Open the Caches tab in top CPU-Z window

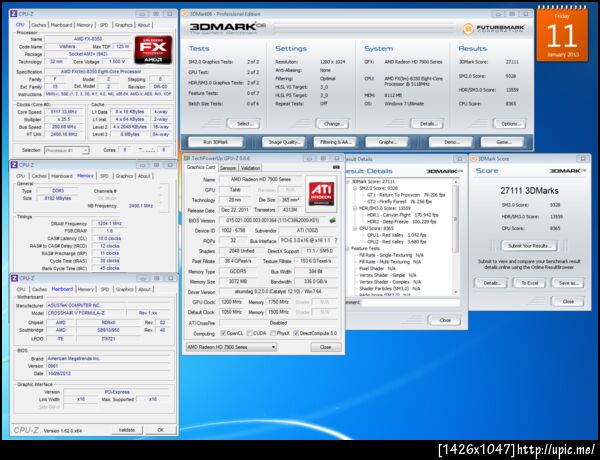coord(38,25)
